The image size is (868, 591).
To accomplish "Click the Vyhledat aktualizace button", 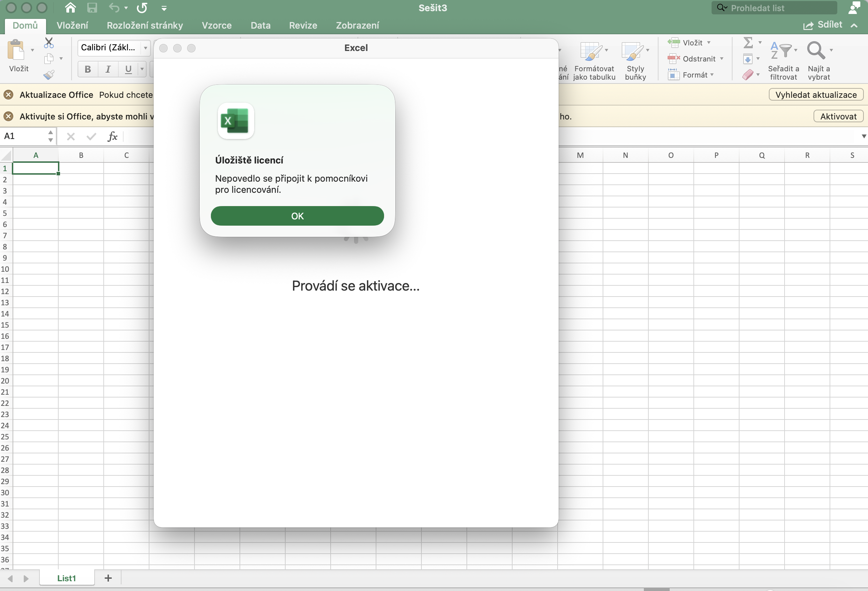I will (816, 95).
